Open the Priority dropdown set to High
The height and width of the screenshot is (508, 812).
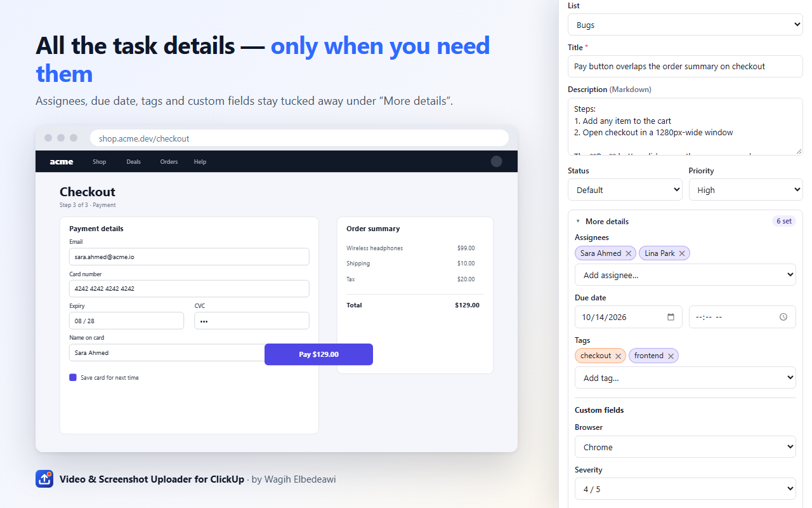(x=746, y=190)
